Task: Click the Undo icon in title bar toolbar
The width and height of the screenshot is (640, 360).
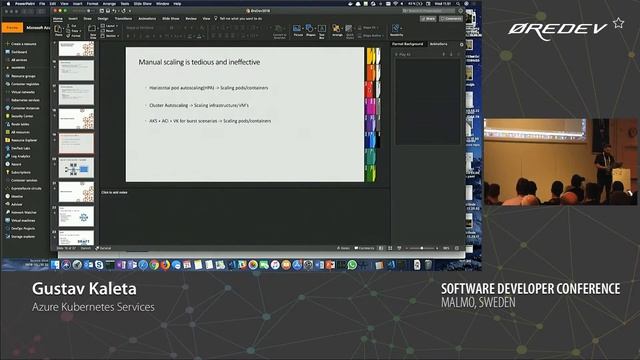Action: tap(114, 11)
